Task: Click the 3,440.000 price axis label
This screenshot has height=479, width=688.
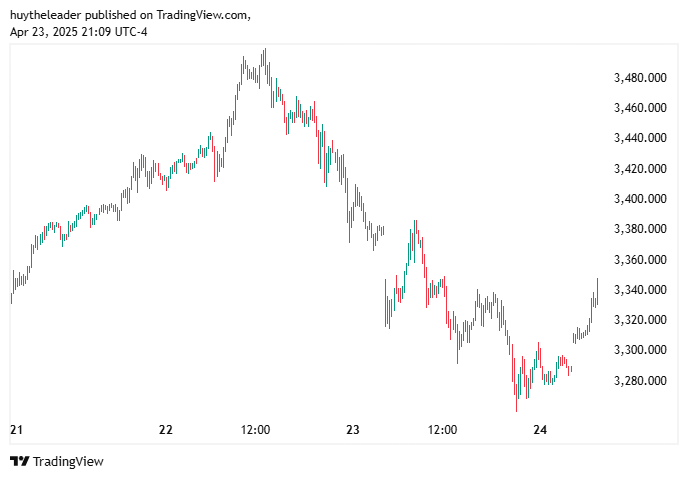Action: coord(640,138)
